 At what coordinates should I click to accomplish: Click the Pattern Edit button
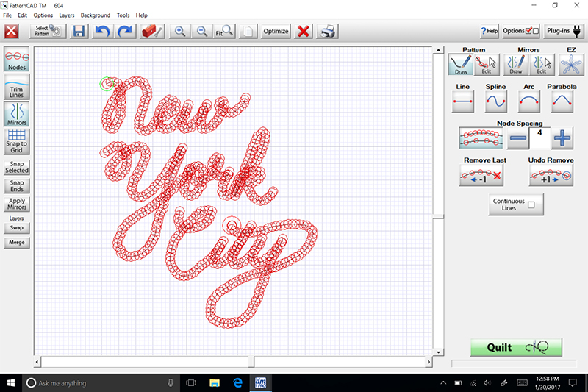click(486, 65)
